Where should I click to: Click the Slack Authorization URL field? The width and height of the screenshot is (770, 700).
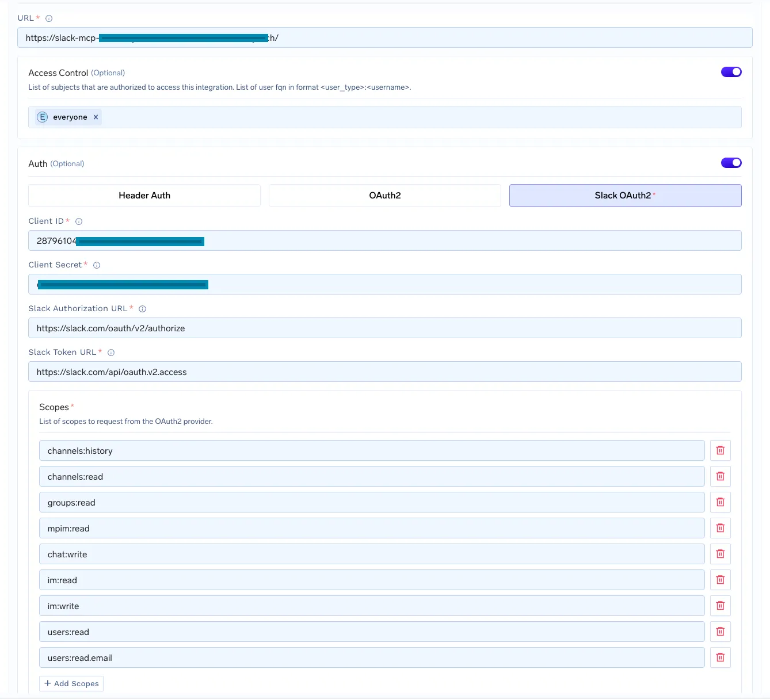click(385, 328)
